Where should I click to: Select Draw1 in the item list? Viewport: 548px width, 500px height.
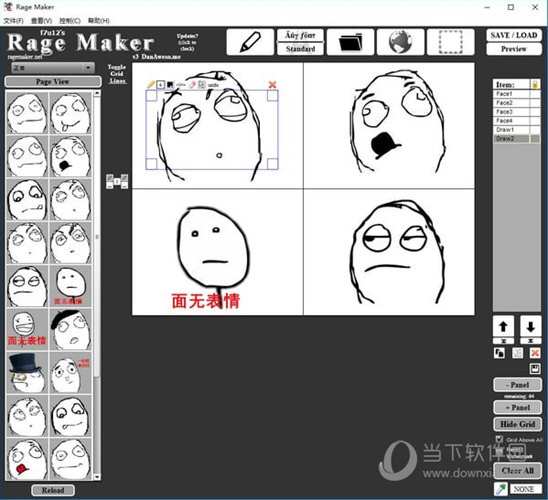[516, 130]
